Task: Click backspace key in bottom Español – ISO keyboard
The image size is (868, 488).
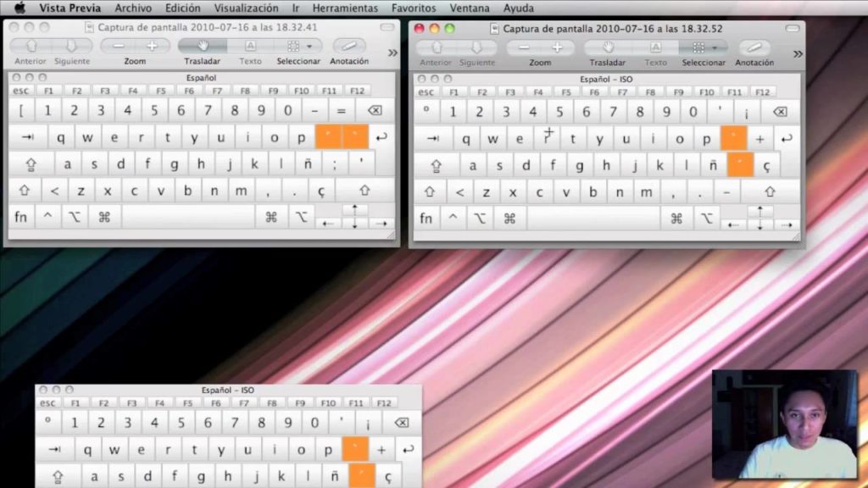Action: (401, 424)
